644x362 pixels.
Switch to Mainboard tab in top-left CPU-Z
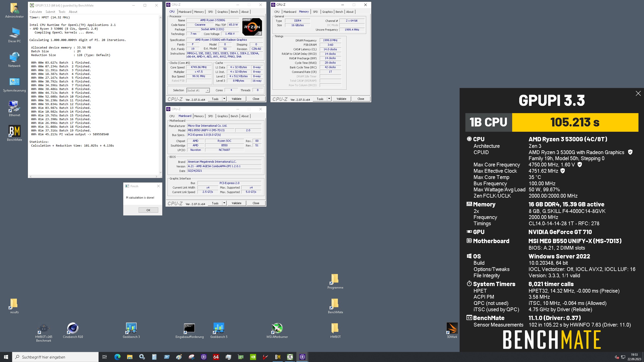click(x=185, y=12)
